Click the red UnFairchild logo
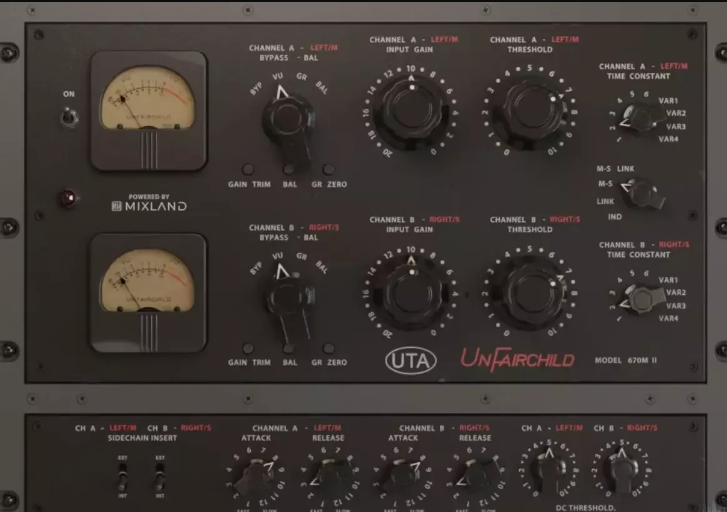The image size is (727, 512). tap(517, 359)
